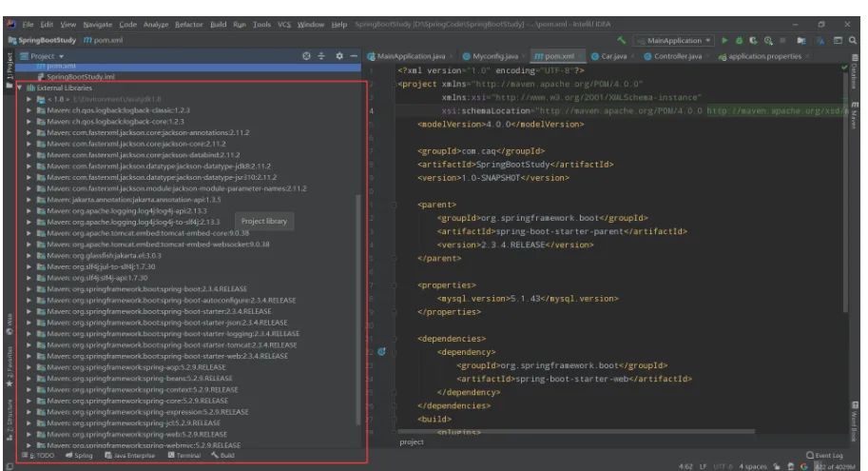Open the Spring tool window
The image size is (868, 471).
click(x=79, y=456)
